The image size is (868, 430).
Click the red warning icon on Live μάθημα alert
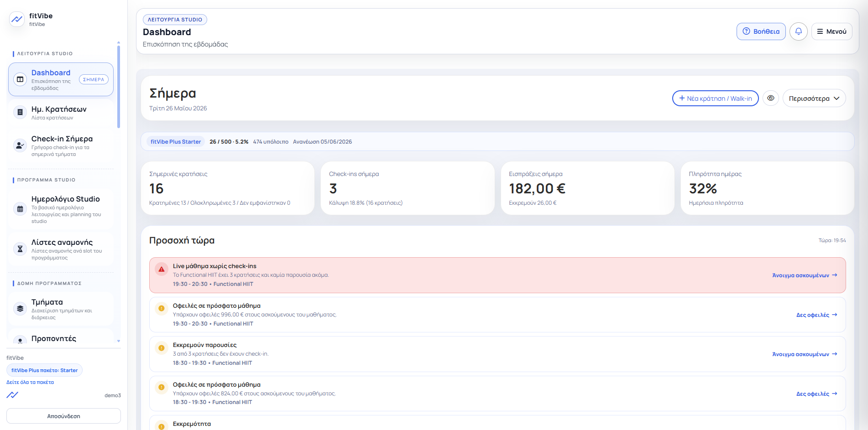162,269
